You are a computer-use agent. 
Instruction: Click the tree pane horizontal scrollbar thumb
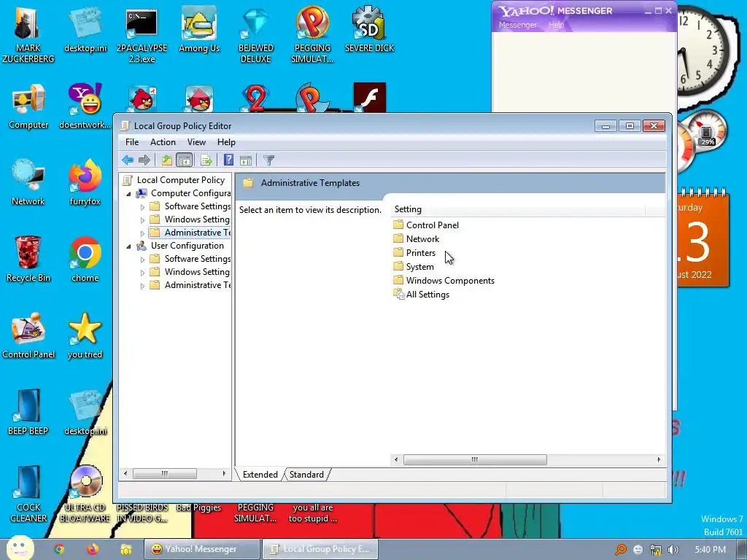(164, 473)
